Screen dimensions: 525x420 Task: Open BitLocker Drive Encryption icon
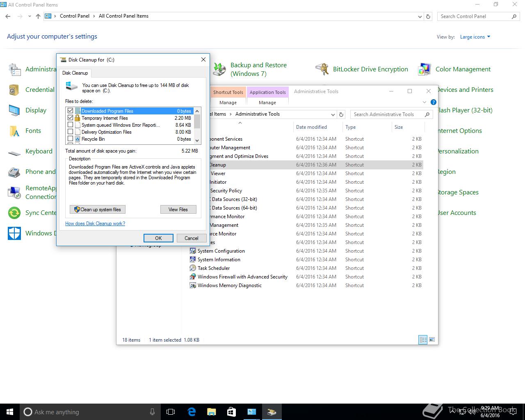(322, 69)
